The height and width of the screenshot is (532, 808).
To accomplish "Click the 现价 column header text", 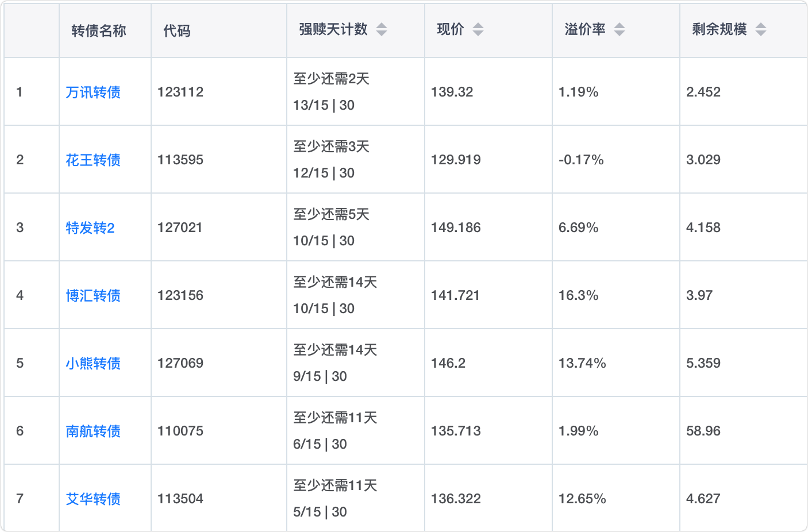I will (x=451, y=29).
